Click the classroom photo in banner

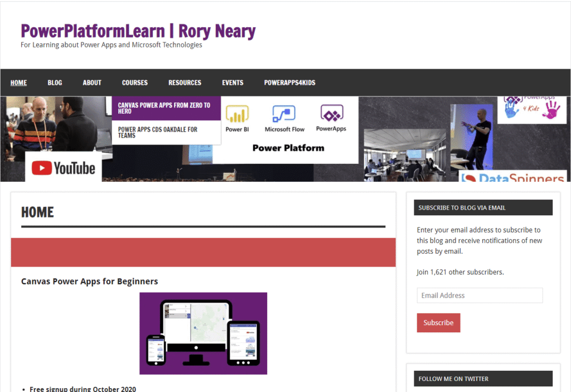[x=405, y=155]
